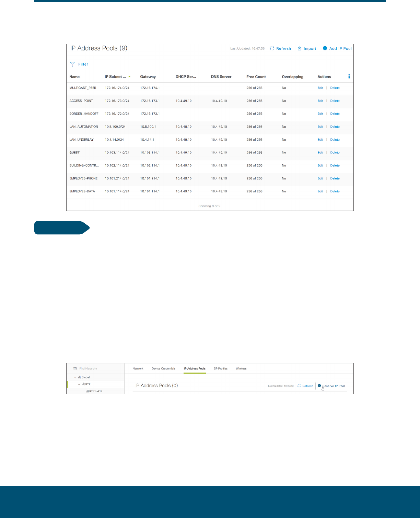
Task: Click the MULTICAST_PEER pool name
Action: (83, 88)
